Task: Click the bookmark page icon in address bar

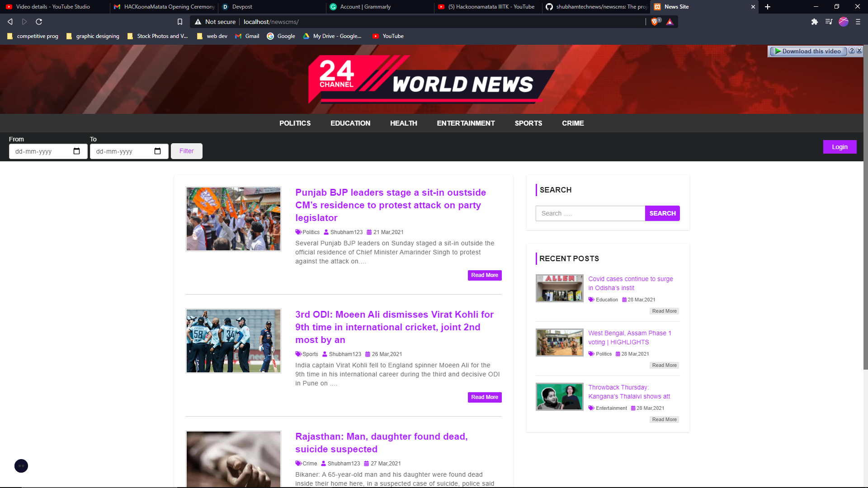Action: pyautogui.click(x=180, y=22)
